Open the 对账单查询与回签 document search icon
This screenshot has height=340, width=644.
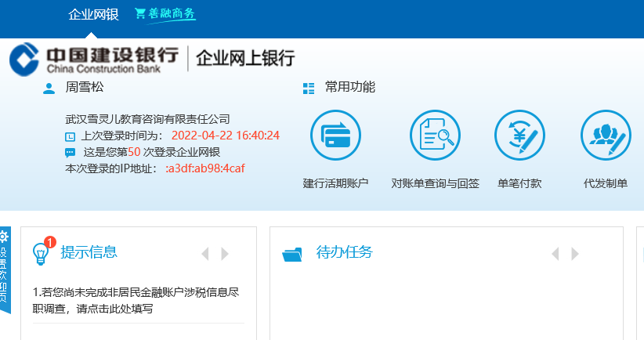click(x=436, y=135)
